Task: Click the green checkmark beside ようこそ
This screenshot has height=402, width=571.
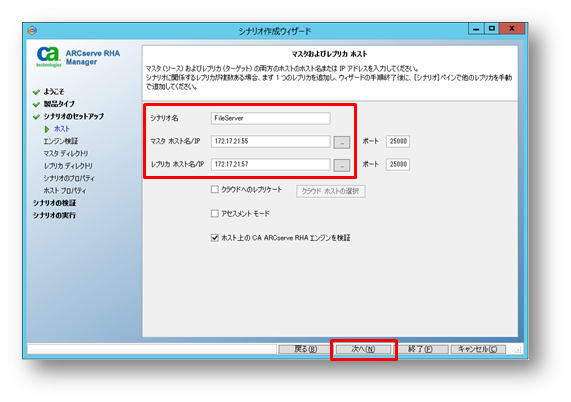Action: tap(36, 92)
